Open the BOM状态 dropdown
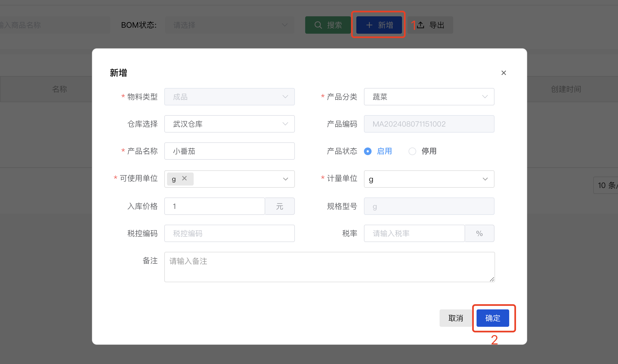 (x=229, y=25)
